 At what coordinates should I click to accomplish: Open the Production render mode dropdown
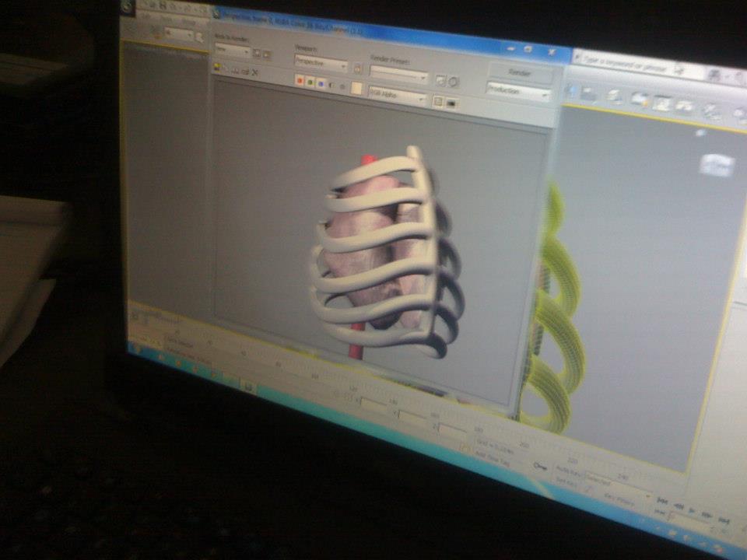518,92
